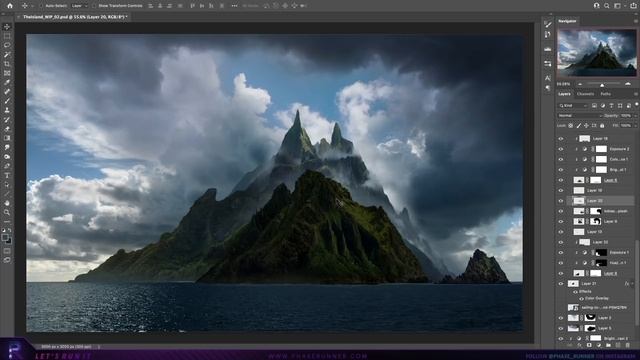The width and height of the screenshot is (640, 360).
Task: Lock all attributes padlock icon
Action: tap(602, 126)
